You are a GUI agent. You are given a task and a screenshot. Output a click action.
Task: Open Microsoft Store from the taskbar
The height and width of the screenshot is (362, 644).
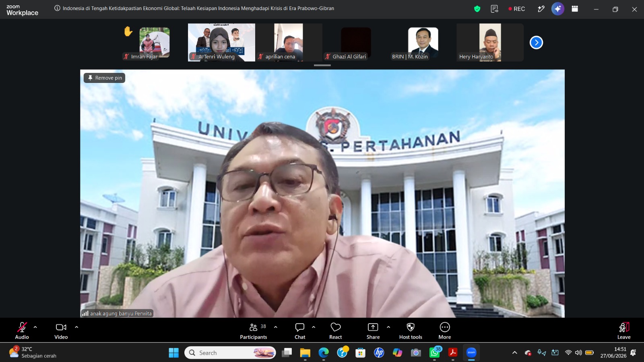(x=361, y=353)
